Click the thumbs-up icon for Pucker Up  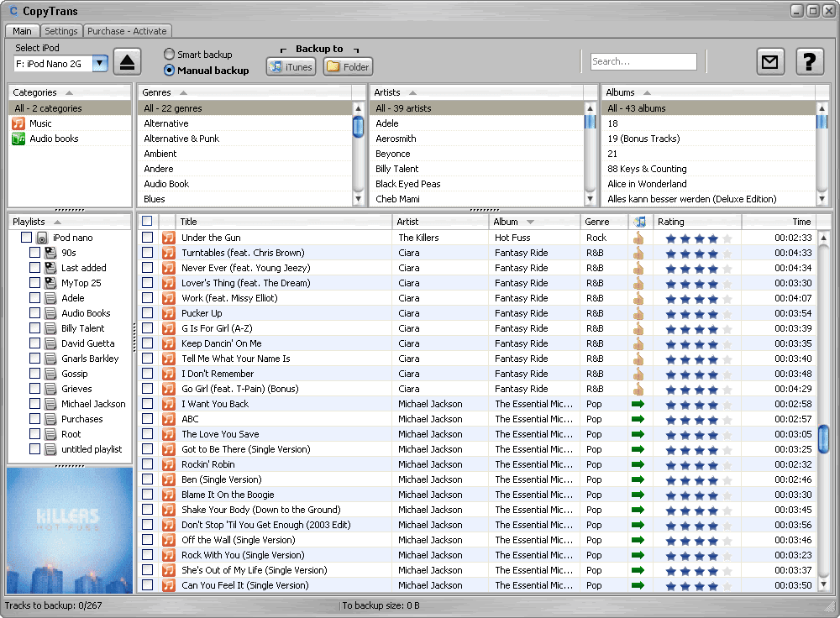[638, 313]
